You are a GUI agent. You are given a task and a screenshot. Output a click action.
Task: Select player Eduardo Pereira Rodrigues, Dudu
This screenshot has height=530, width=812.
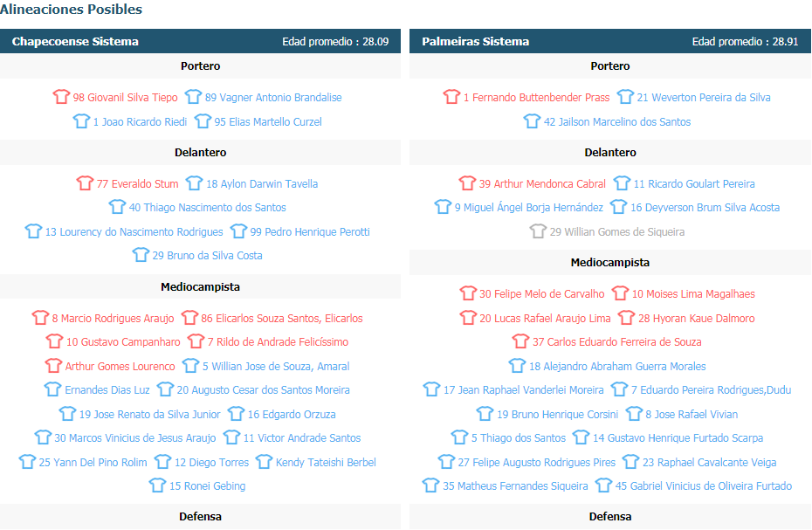click(711, 389)
